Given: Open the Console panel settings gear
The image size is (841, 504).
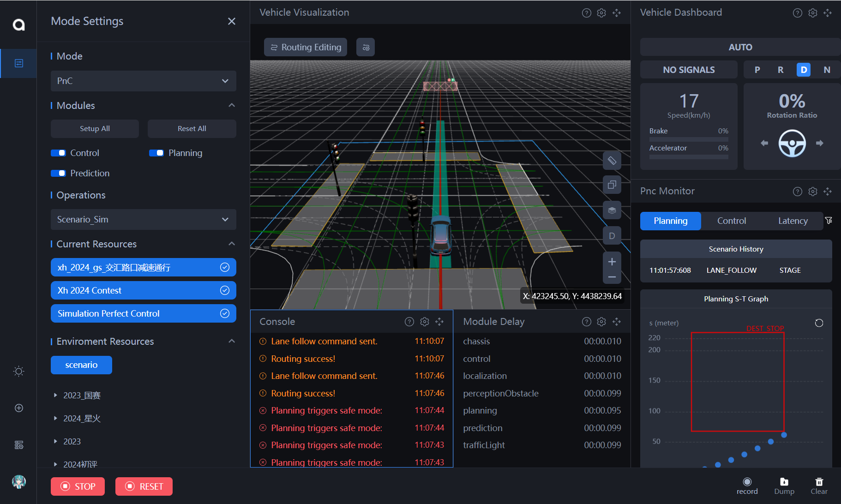Looking at the screenshot, I should tap(424, 322).
